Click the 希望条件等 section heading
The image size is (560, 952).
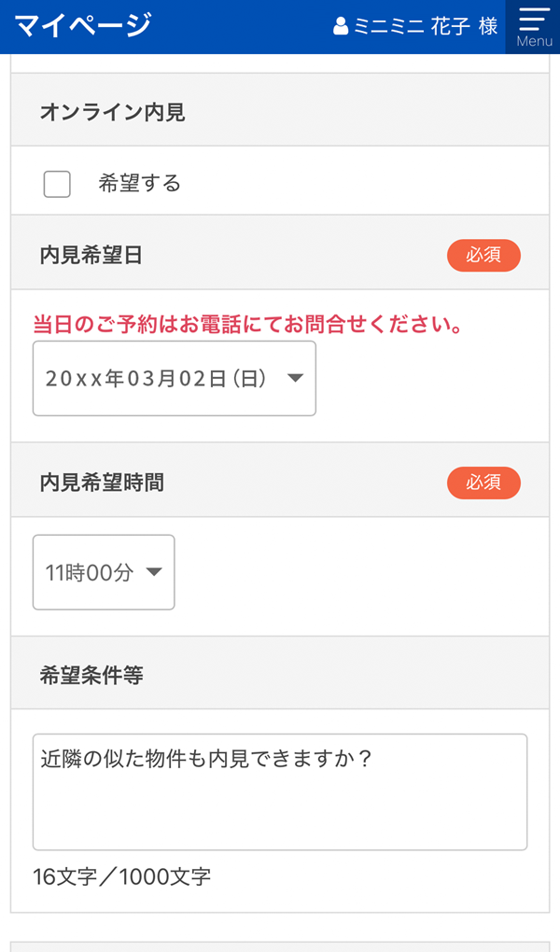coord(91,677)
